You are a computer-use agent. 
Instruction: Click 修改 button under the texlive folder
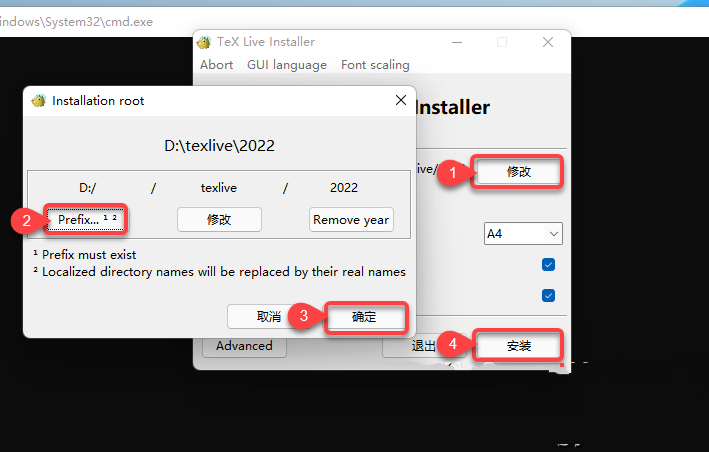coord(219,220)
